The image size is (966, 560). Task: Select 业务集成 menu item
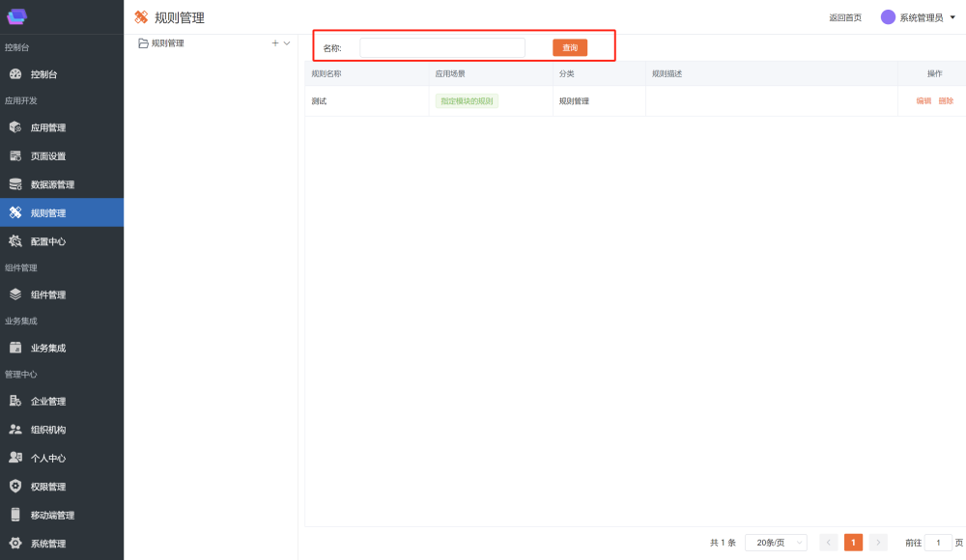coord(47,349)
